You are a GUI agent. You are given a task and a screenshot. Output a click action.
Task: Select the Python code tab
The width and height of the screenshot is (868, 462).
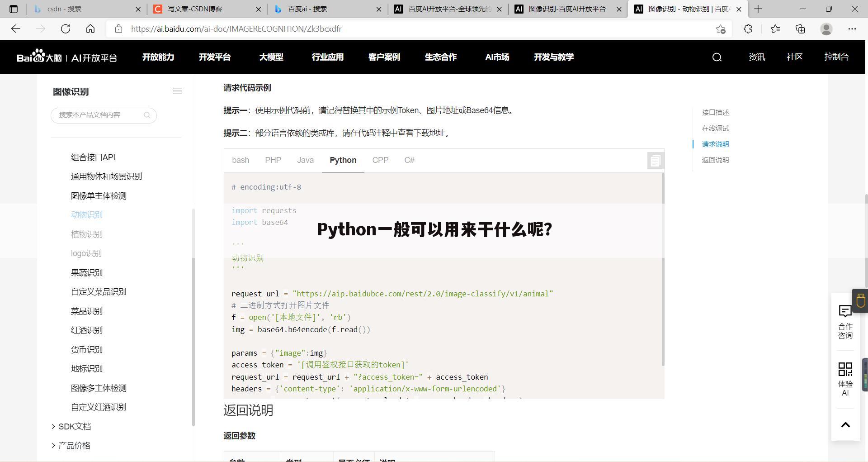[343, 160]
